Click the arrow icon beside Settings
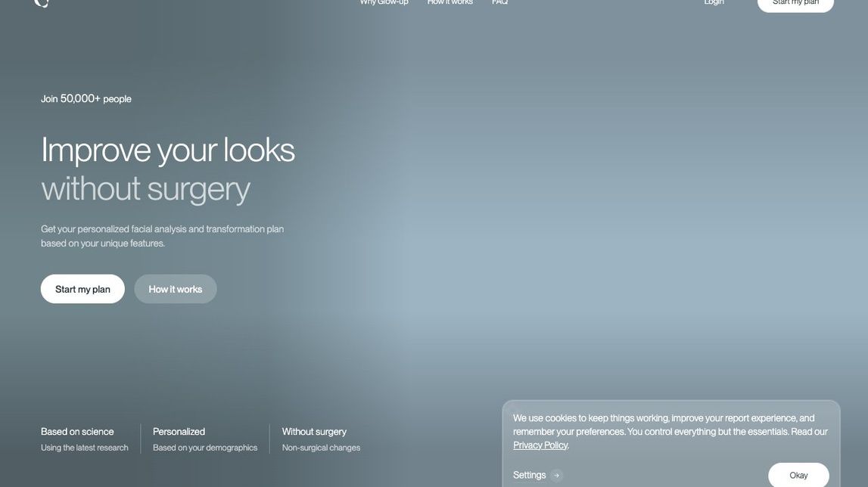 (557, 476)
